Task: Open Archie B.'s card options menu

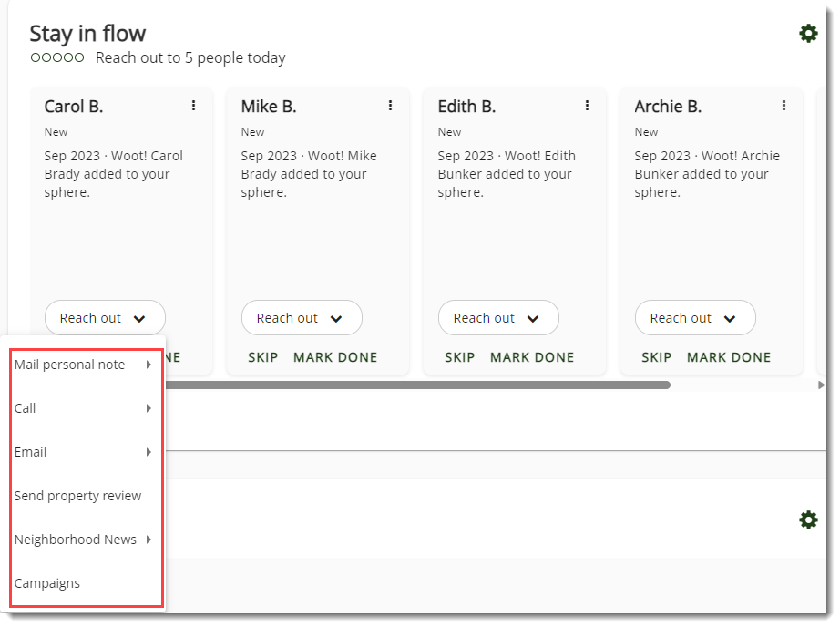Action: [x=784, y=106]
